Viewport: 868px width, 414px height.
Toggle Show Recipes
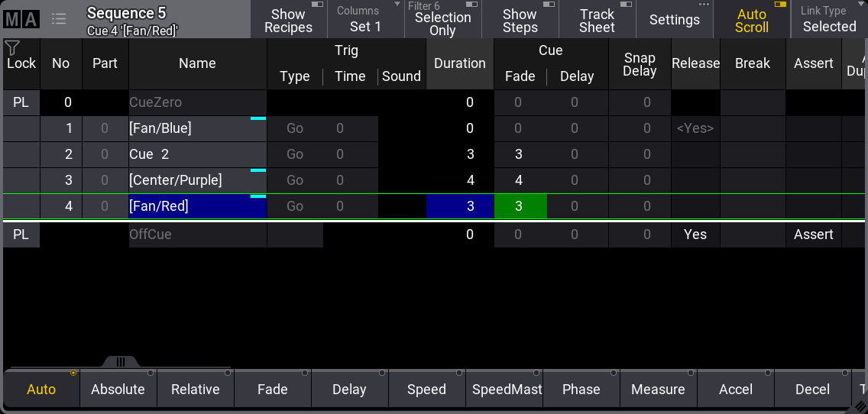tap(288, 20)
